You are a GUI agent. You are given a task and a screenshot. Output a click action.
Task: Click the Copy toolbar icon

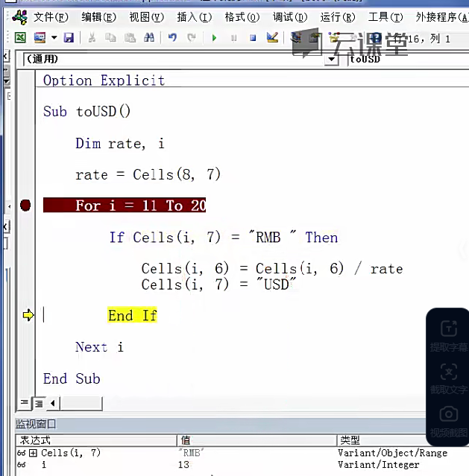click(x=110, y=38)
